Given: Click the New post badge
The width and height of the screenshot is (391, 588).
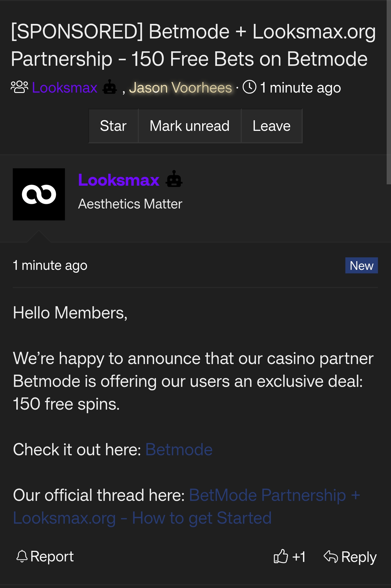Looking at the screenshot, I should click(361, 265).
